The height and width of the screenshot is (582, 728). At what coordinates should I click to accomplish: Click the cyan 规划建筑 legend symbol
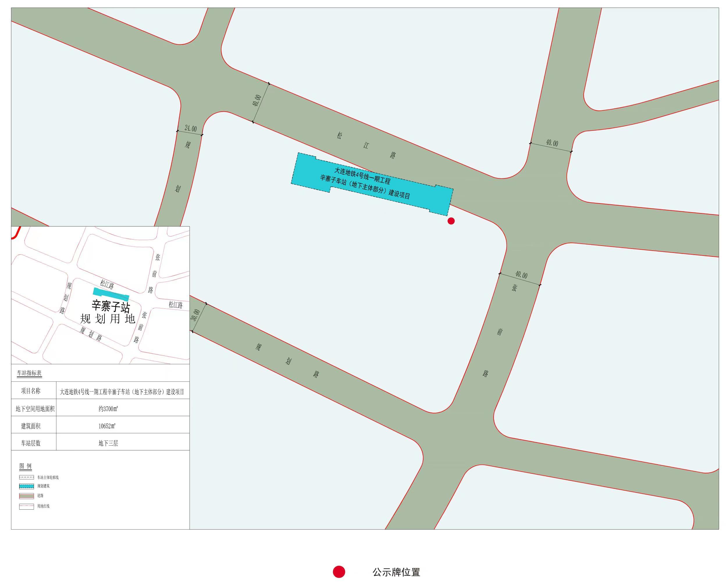[x=26, y=486]
